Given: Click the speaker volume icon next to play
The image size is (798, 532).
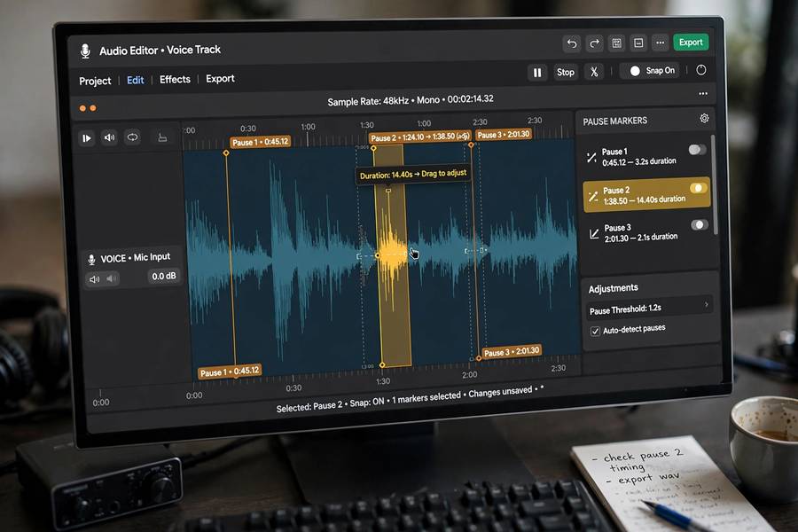Looking at the screenshot, I should [x=109, y=137].
